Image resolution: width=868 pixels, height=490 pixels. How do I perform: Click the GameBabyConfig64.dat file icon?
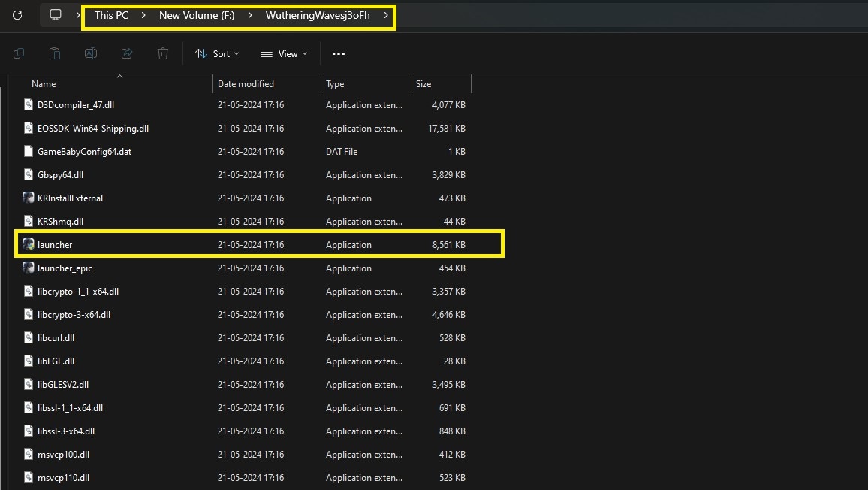(x=29, y=151)
